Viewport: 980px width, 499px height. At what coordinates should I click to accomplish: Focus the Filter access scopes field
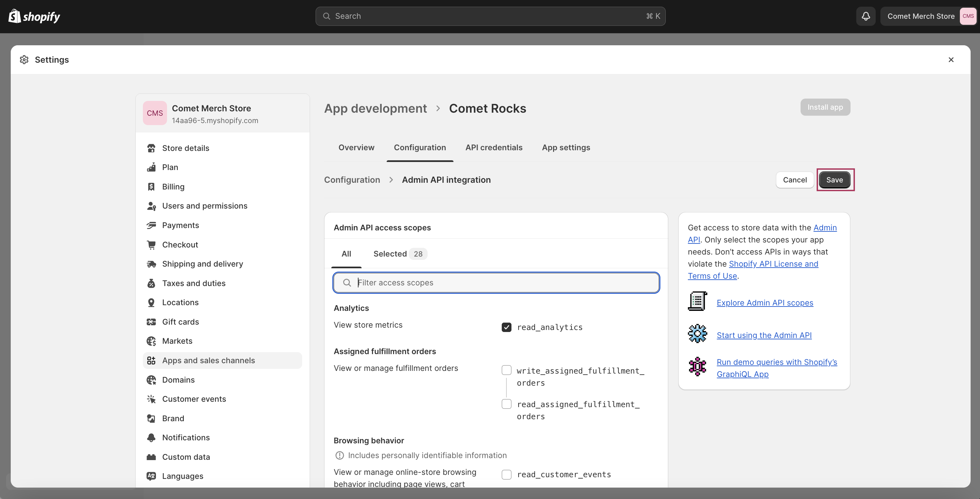(x=496, y=283)
